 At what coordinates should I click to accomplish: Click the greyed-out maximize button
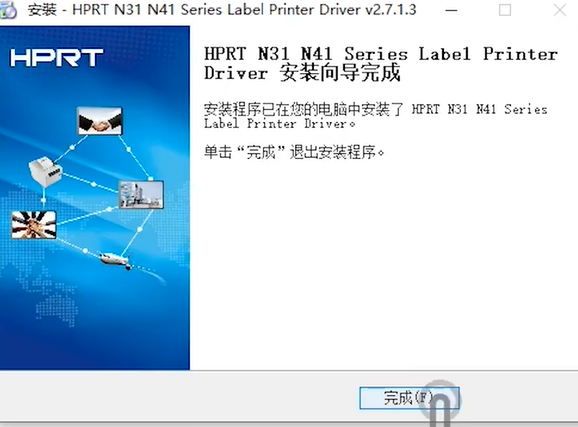(x=505, y=10)
